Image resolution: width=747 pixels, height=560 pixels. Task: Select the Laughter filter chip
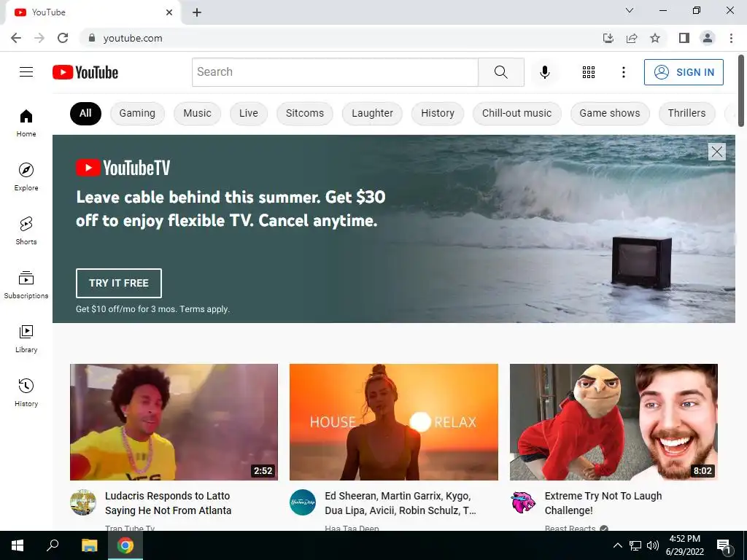point(373,113)
